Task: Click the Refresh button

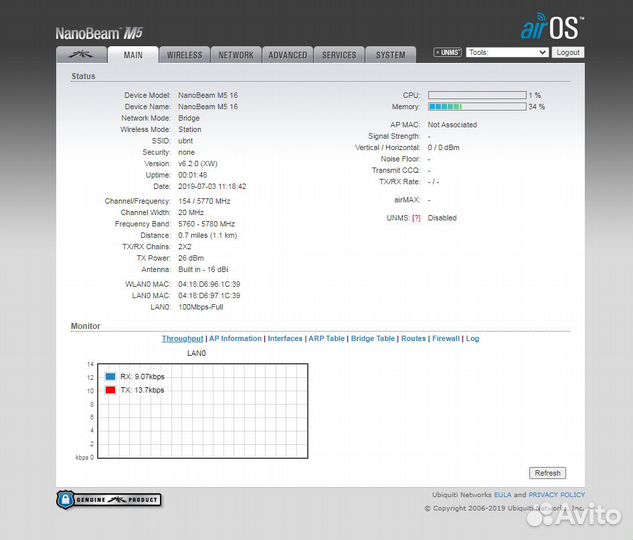Action: 547,473
